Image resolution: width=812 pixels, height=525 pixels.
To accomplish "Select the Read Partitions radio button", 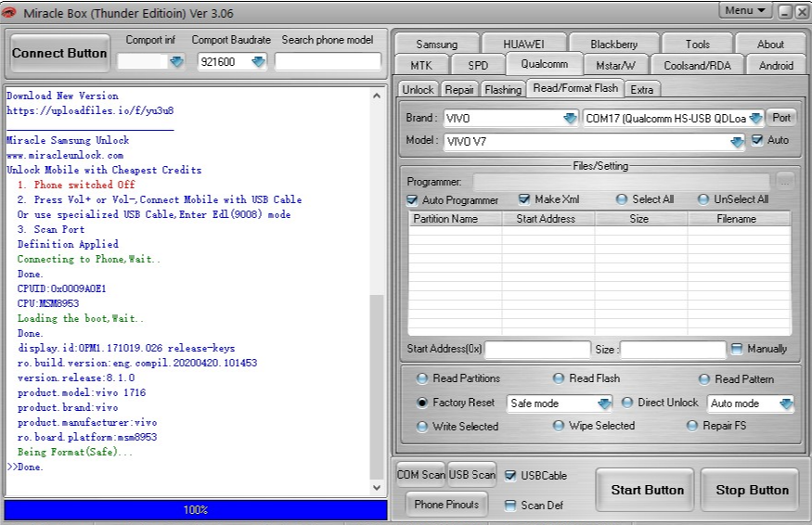I will [x=422, y=378].
